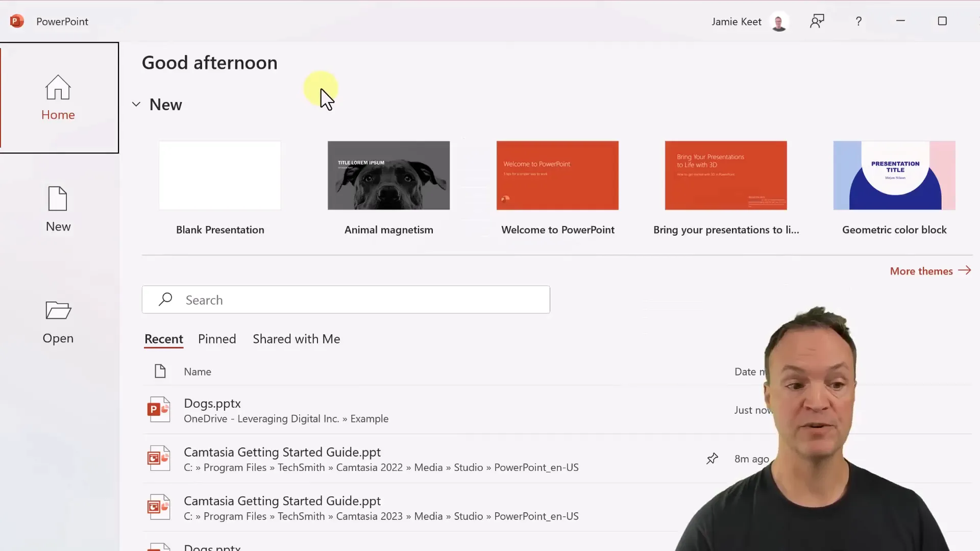Switch to the Pinned tab

coord(217,339)
